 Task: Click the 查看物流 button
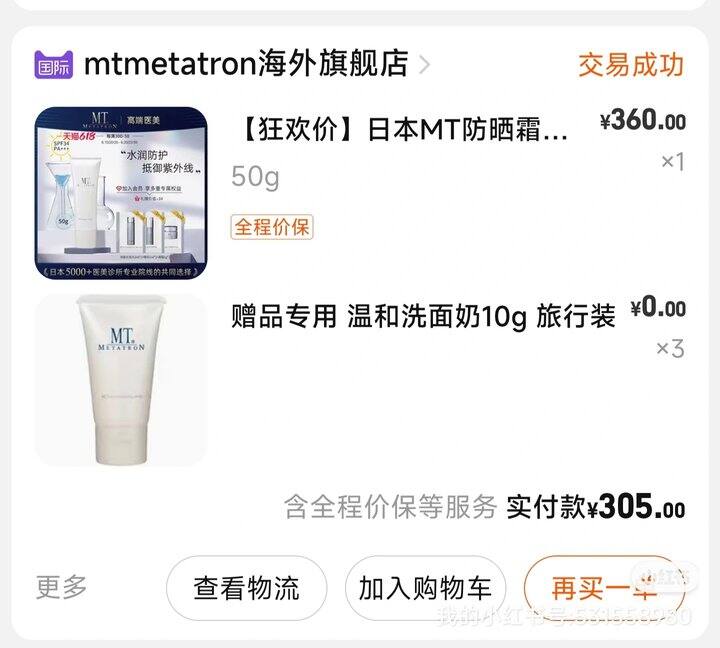point(247,588)
